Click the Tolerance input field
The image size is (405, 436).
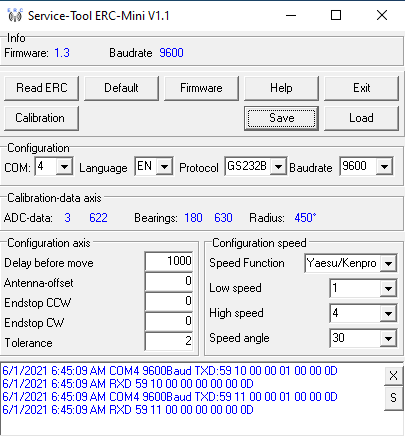tap(169, 341)
